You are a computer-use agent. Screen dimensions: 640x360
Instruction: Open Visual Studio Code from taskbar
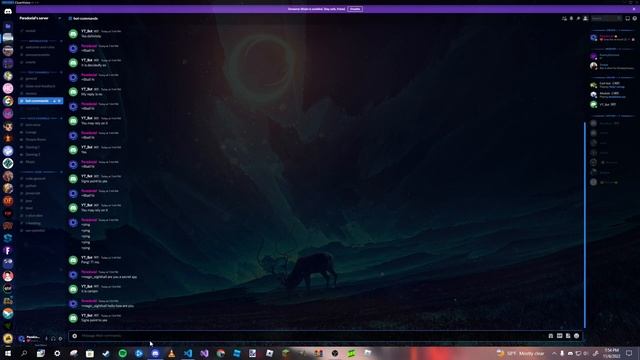(x=188, y=353)
